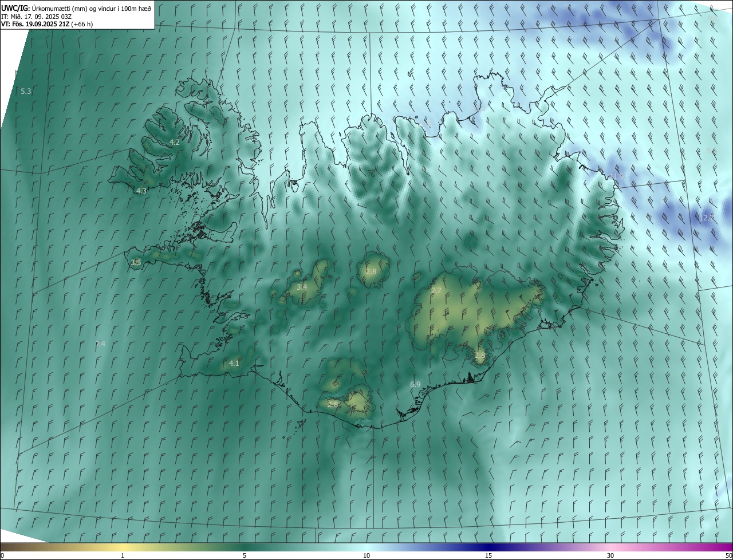This screenshot has height=560, width=733.
Task: Pick the 3.5 value on the peninsula
Action: pos(136,262)
